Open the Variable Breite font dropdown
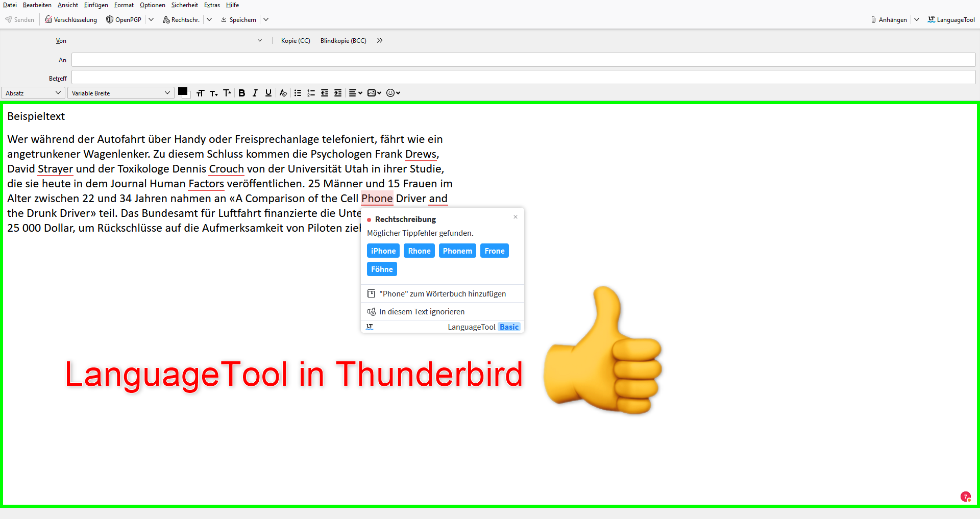 (x=120, y=93)
